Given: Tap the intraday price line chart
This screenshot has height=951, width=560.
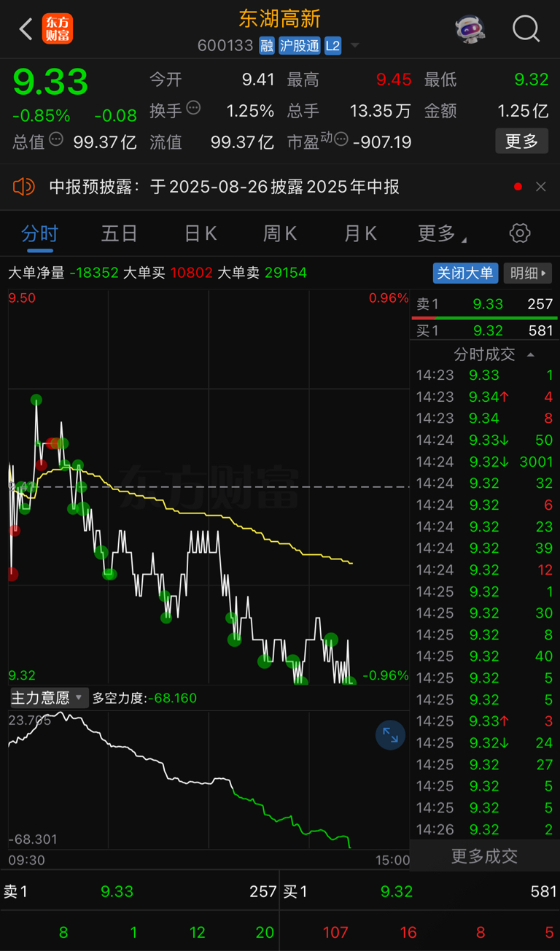Looking at the screenshot, I should click(209, 486).
